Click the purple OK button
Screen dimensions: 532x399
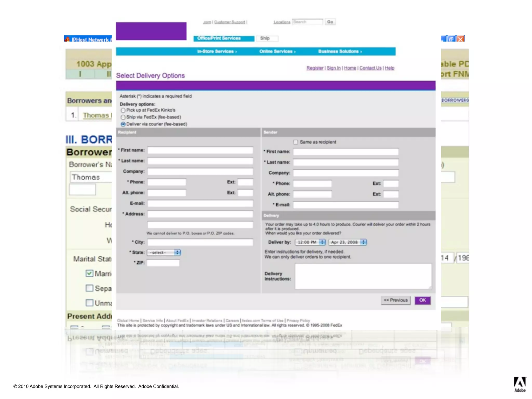tap(423, 301)
